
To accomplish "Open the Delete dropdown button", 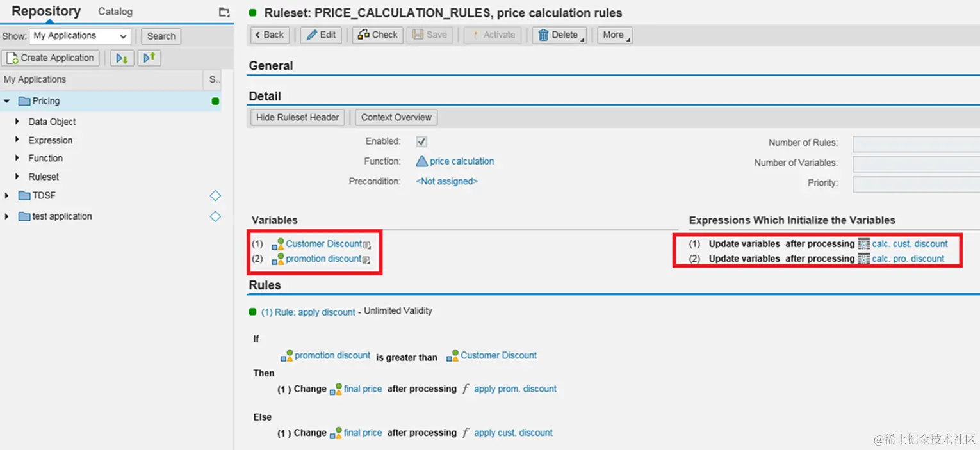I will (x=559, y=35).
